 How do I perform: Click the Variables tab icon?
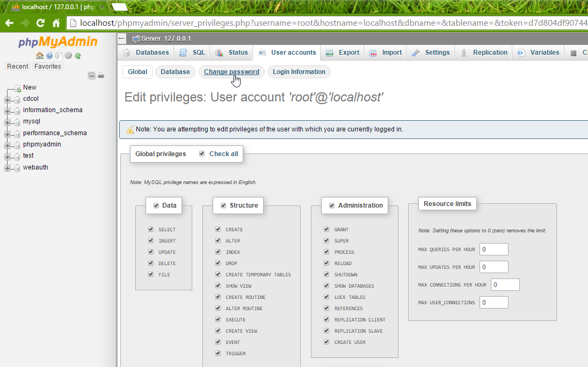[521, 53]
